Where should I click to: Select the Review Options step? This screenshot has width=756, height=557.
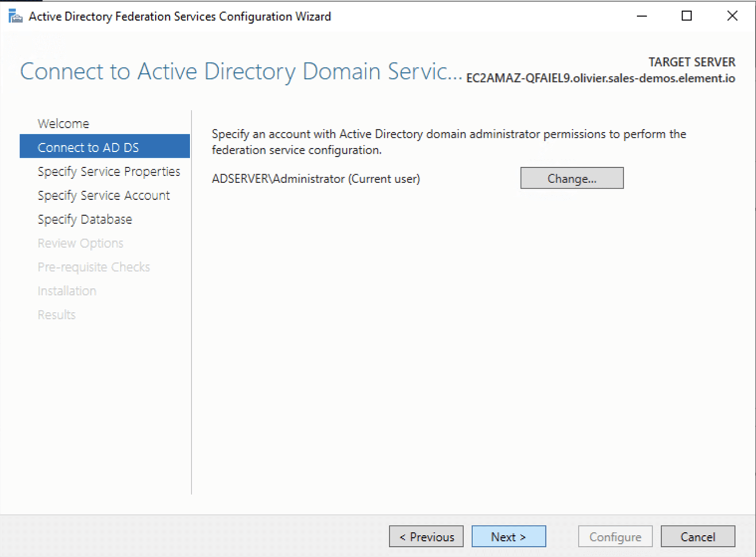pos(81,243)
